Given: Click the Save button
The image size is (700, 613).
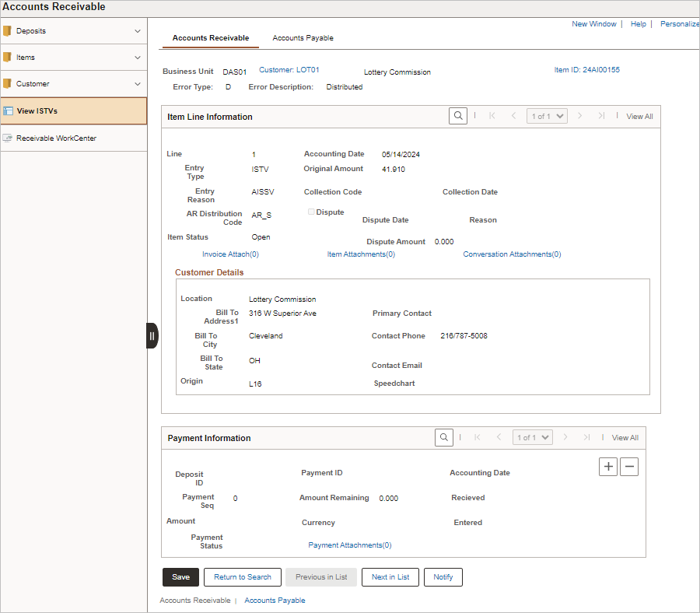Looking at the screenshot, I should click(180, 577).
